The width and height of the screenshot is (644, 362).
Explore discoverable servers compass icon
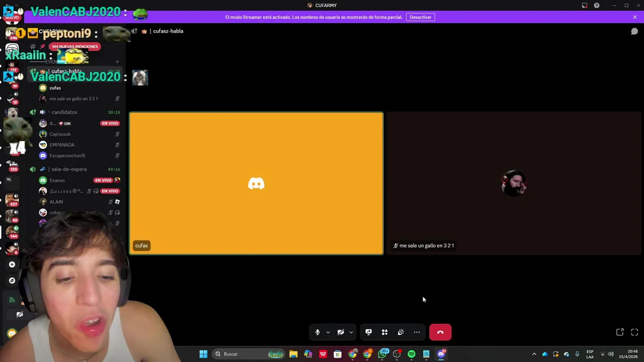pos(12,281)
